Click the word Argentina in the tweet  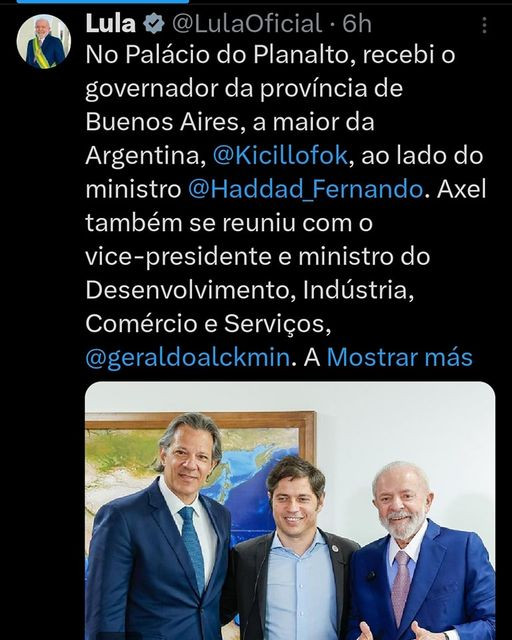pyautogui.click(x=143, y=156)
